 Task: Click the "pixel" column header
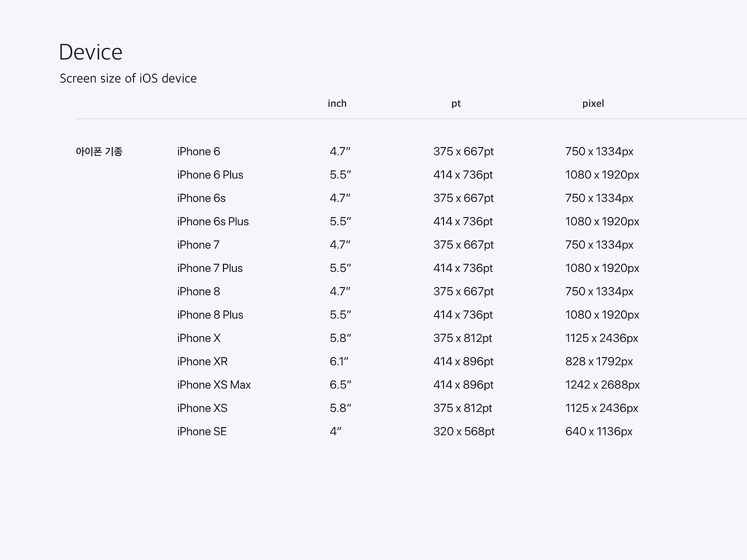[x=593, y=103]
